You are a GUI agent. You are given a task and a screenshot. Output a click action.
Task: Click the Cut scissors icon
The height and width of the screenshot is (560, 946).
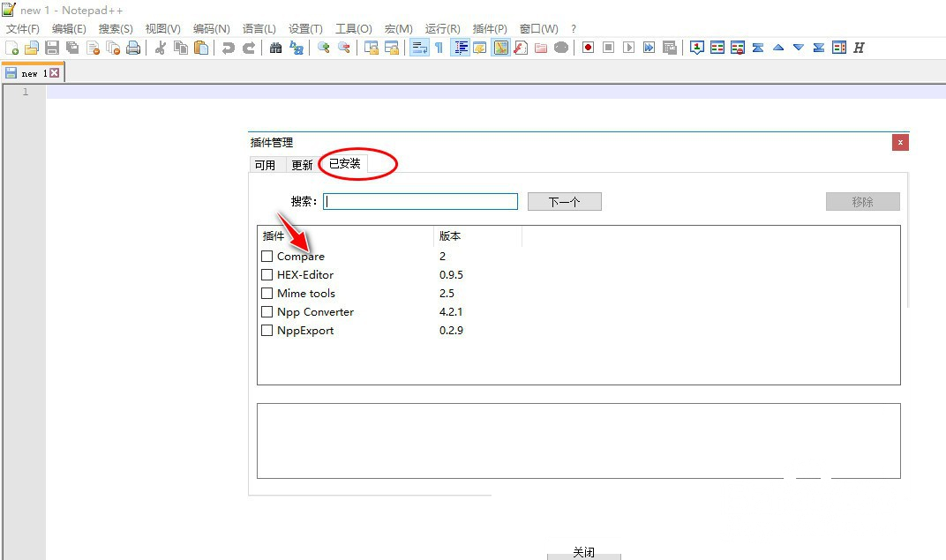click(x=161, y=48)
